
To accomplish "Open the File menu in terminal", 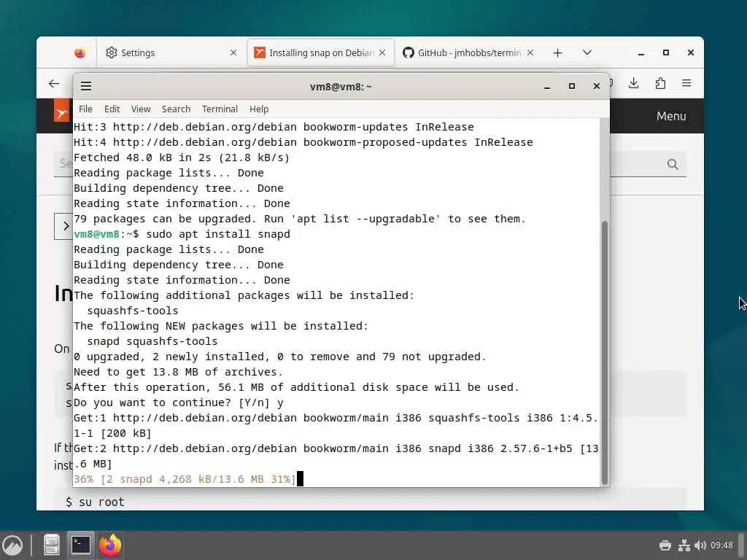I will pos(86,109).
